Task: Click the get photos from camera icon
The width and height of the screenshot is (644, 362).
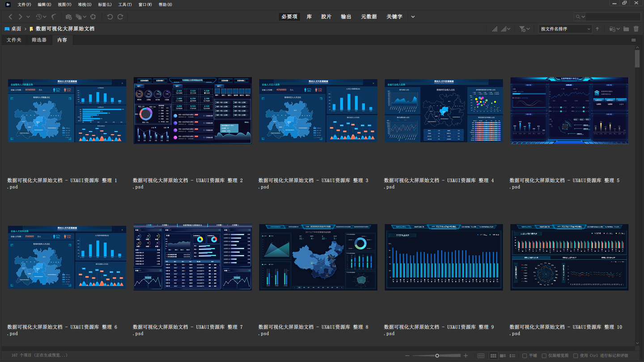Action: (x=68, y=17)
